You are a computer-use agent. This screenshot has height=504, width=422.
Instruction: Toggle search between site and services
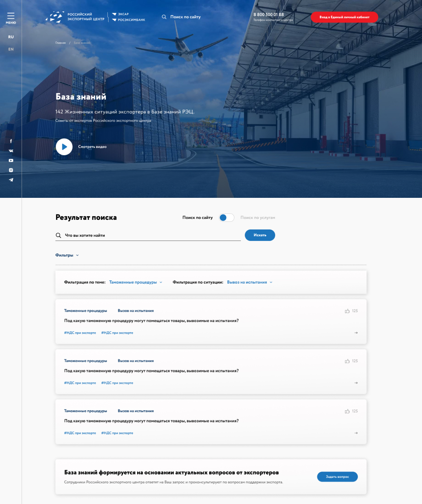pos(227,218)
